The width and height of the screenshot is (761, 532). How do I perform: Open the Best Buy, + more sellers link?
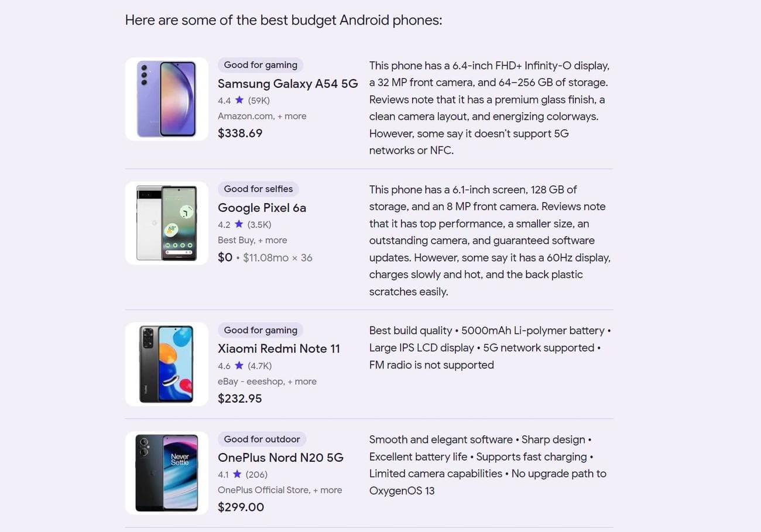click(252, 240)
